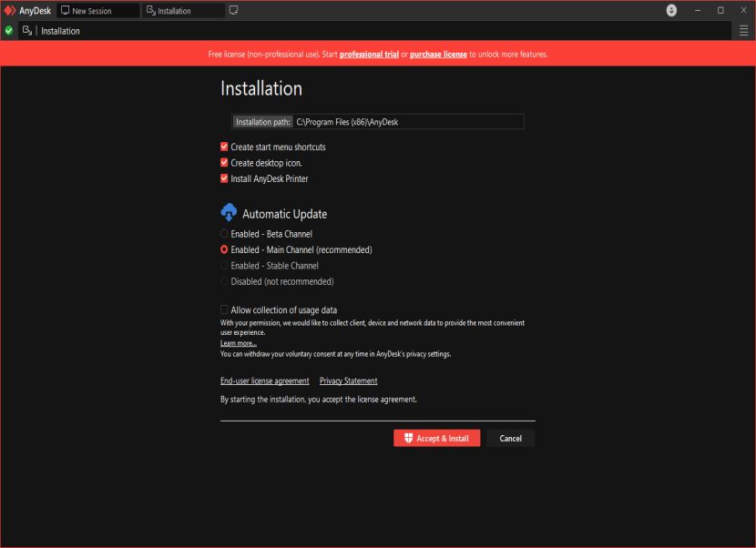Click the 'By starting the installation' text
The height and width of the screenshot is (548, 756).
pos(318,399)
